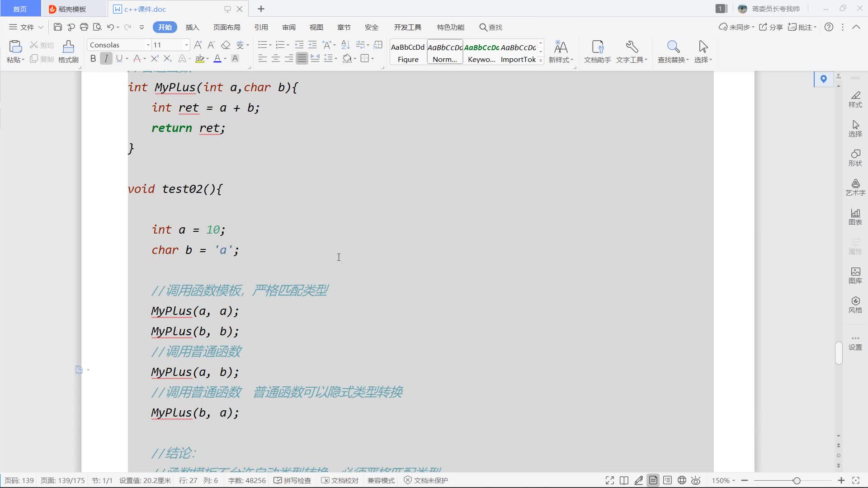Open Shapes panel in right sidebar
This screenshot has width=868, height=488.
[855, 158]
